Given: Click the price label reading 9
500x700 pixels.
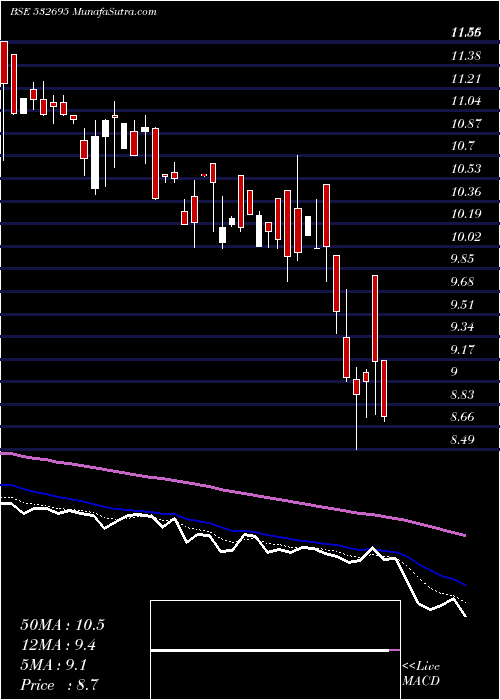Looking at the screenshot, I should click(454, 372).
